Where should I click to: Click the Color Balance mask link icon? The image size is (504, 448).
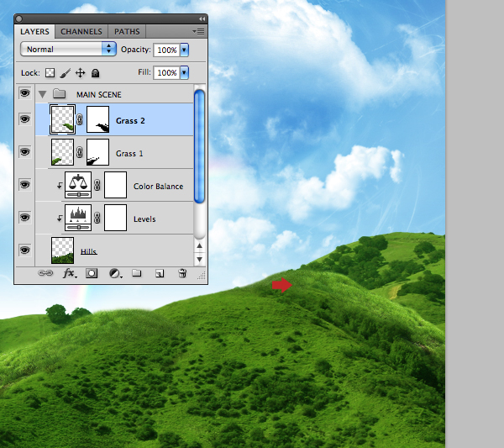(x=97, y=185)
